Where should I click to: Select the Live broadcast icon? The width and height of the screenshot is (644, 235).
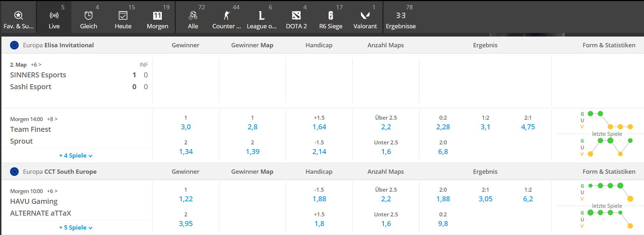pyautogui.click(x=54, y=15)
